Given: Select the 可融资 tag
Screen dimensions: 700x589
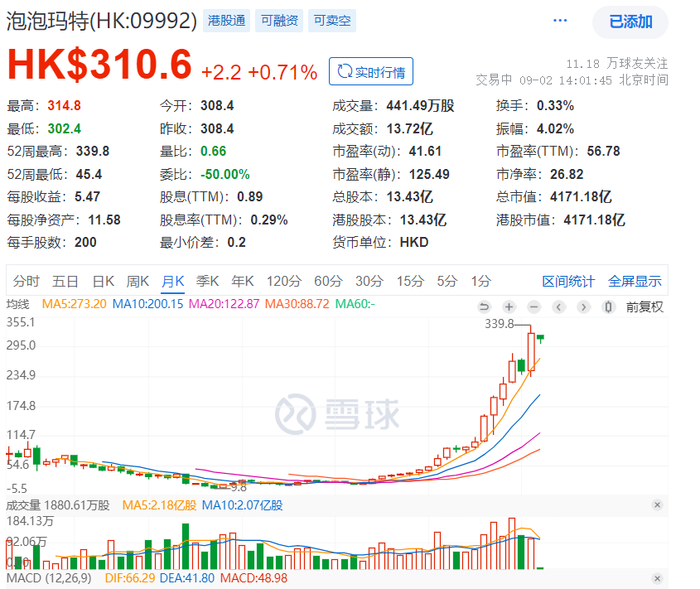Looking at the screenshot, I should (x=279, y=21).
